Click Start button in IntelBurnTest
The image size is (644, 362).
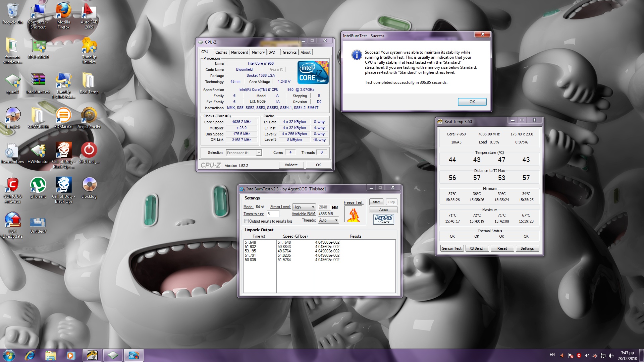(376, 202)
